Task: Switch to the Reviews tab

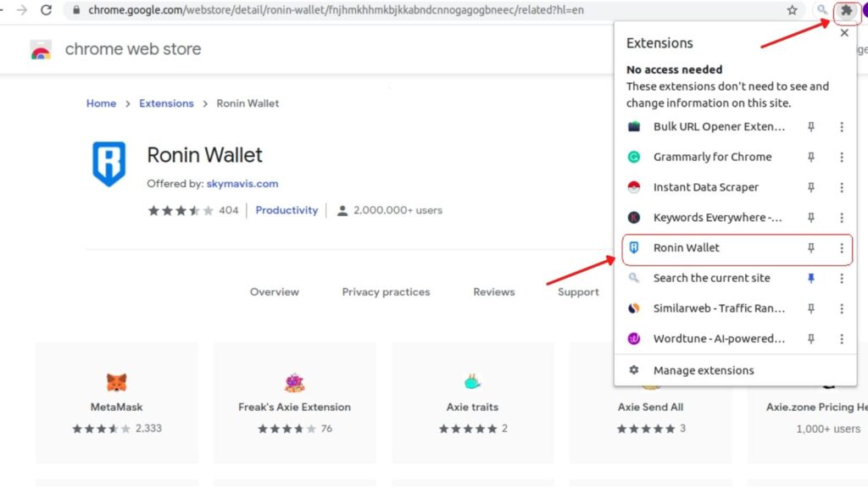Action: pos(494,292)
